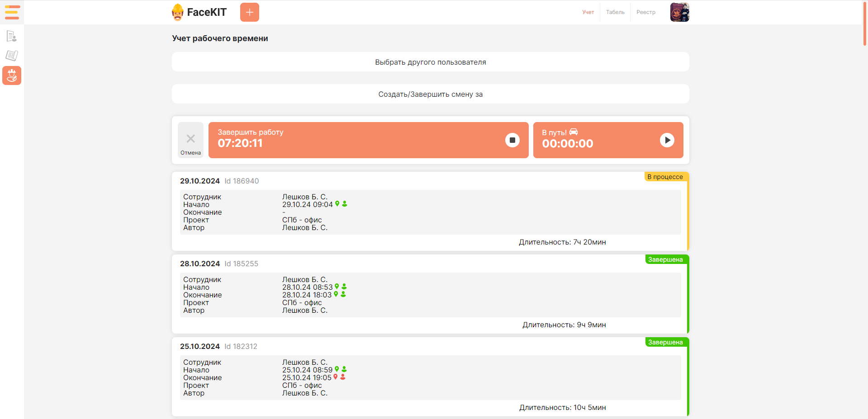Screen dimensions: 868x419
Task: Click the orange plus add button
Action: (x=249, y=12)
